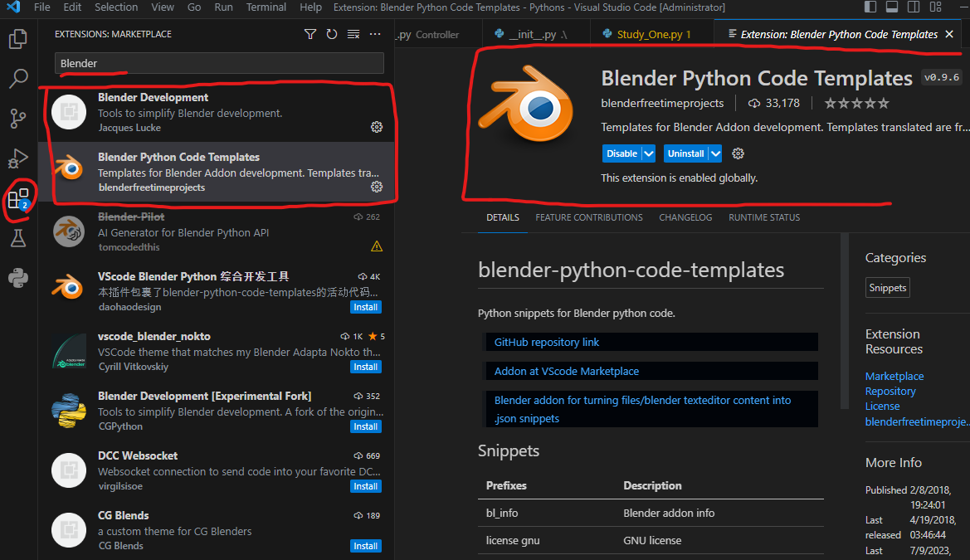
Task: Select the Blender Development extension row
Action: (217, 112)
